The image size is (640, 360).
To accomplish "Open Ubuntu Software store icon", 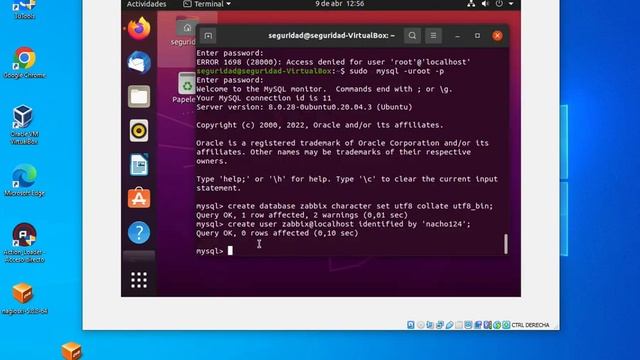I will click(x=139, y=198).
